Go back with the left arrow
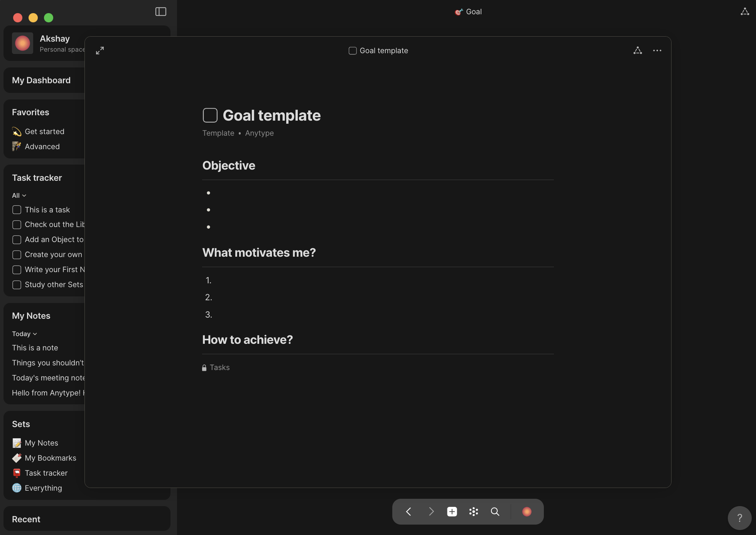 tap(408, 511)
